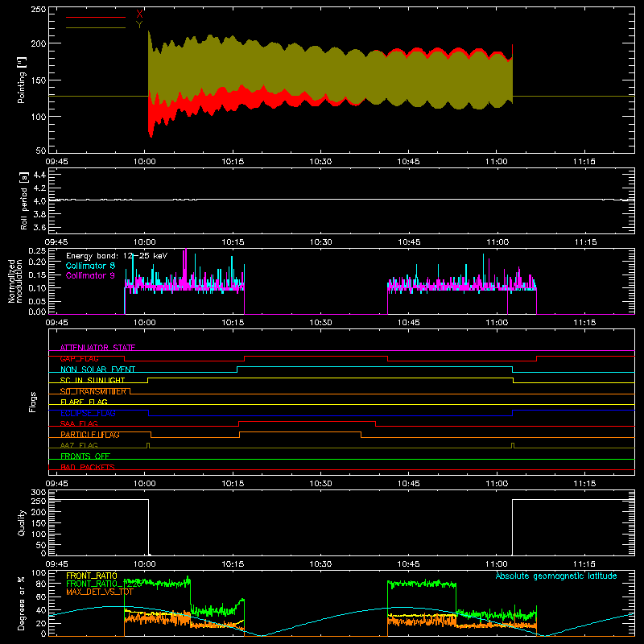The width and height of the screenshot is (644, 644).
Task: Click the 300 tick on Quality axis
Action: click(x=39, y=493)
